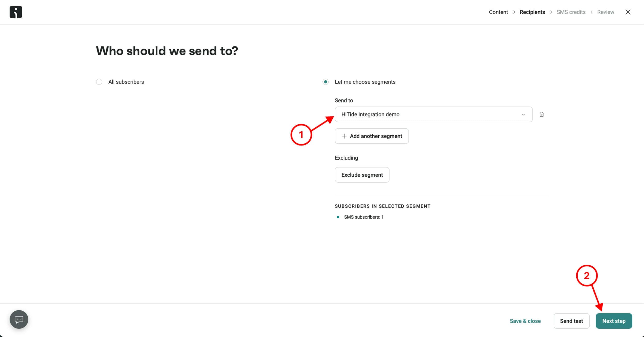The height and width of the screenshot is (337, 644).
Task: Click the app logo icon
Action: click(x=16, y=12)
